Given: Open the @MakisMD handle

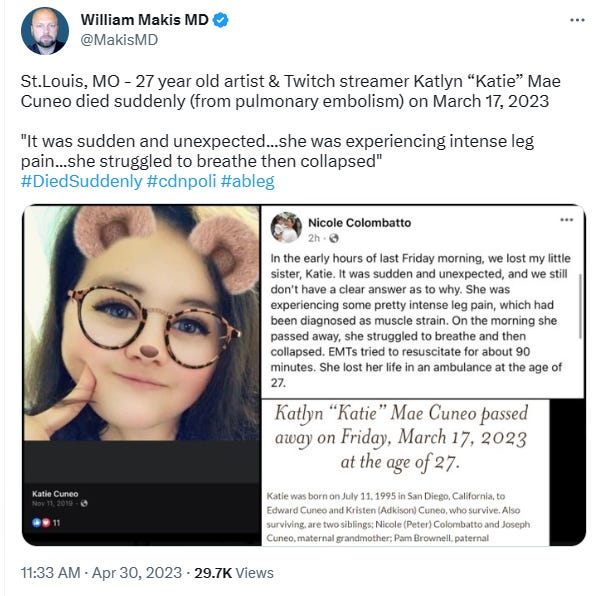Looking at the screenshot, I should 119,40.
